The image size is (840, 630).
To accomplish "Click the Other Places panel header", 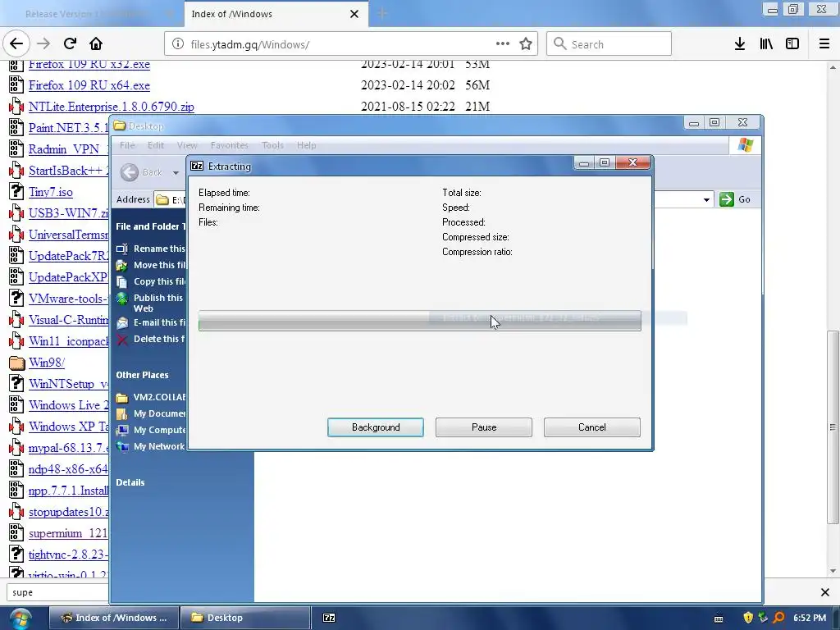I will coord(142,375).
